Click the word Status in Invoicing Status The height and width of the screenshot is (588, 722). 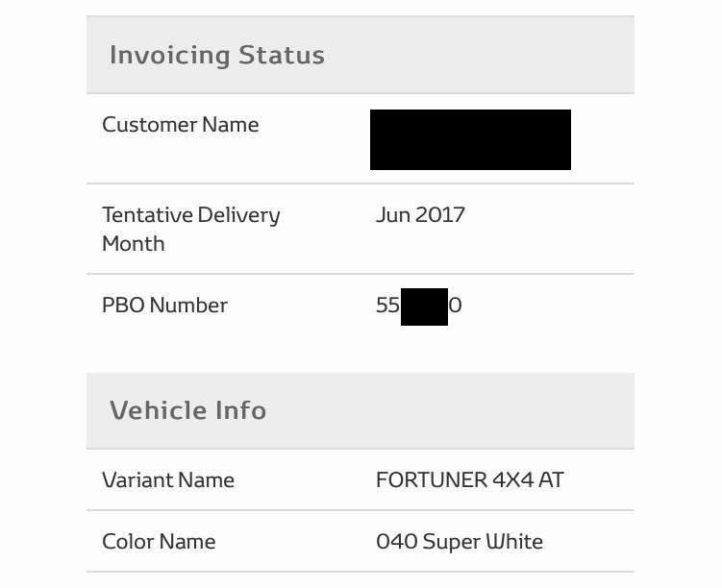(282, 55)
